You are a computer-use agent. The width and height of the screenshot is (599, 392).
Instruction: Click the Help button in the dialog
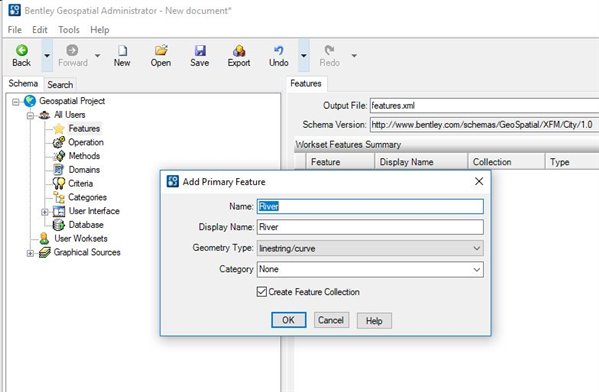click(x=374, y=321)
